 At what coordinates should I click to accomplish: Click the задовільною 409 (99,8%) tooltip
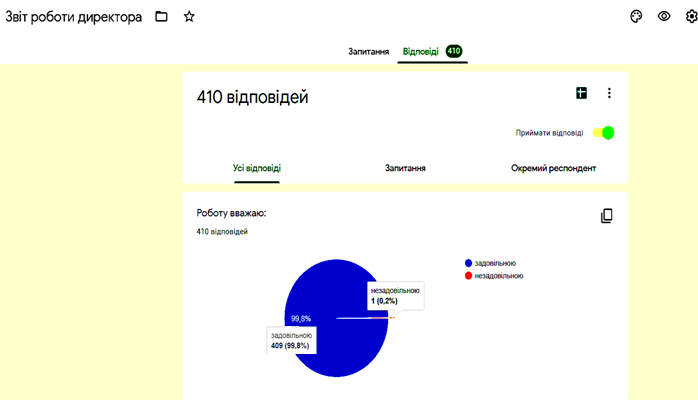pyautogui.click(x=292, y=340)
